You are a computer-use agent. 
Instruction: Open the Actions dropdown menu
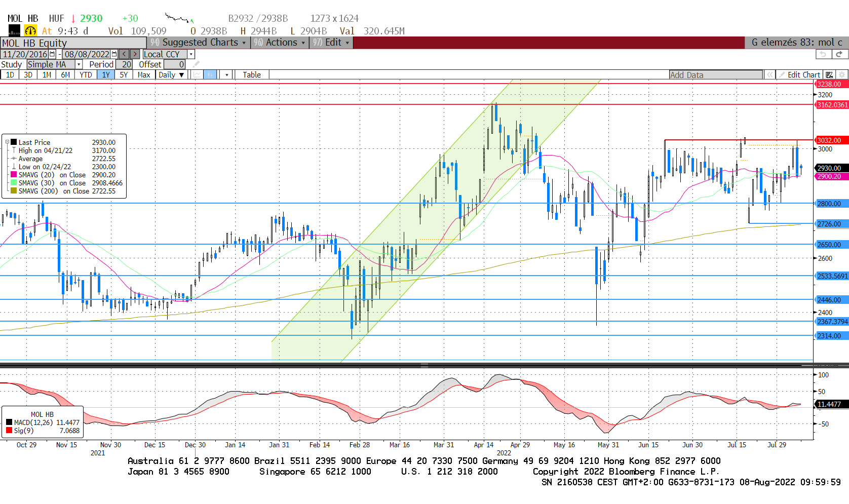point(280,43)
